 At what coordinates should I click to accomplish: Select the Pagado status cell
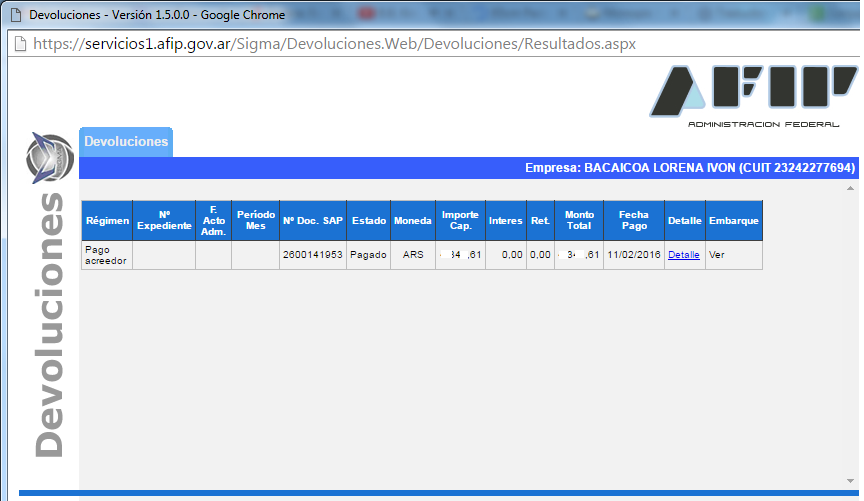pos(369,255)
